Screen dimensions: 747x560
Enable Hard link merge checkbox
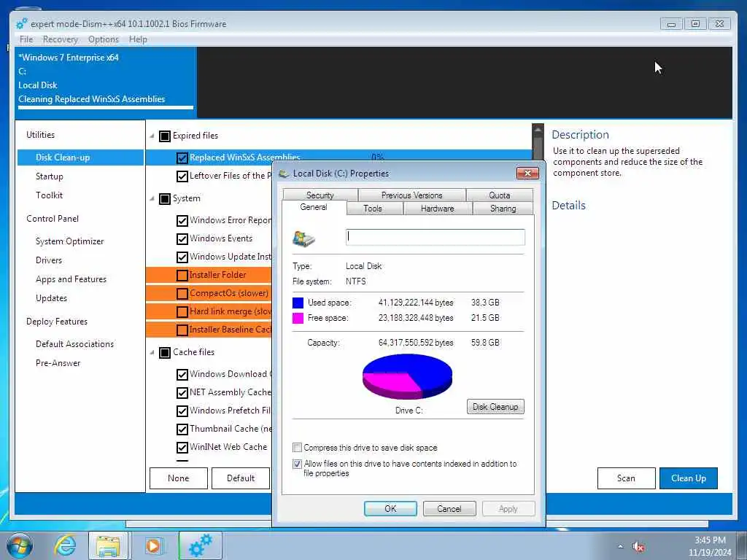coord(182,312)
